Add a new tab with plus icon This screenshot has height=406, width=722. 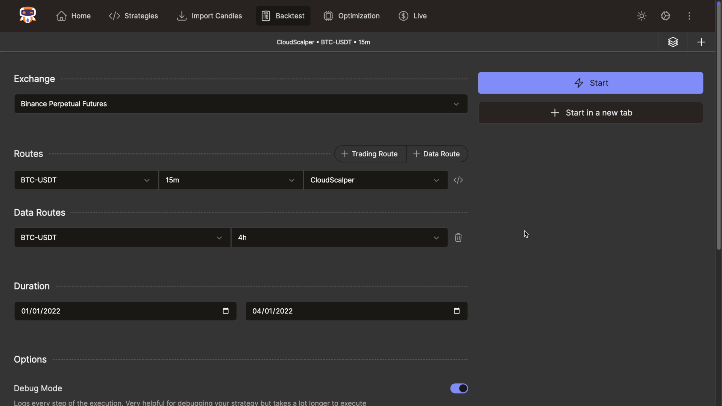click(x=701, y=42)
